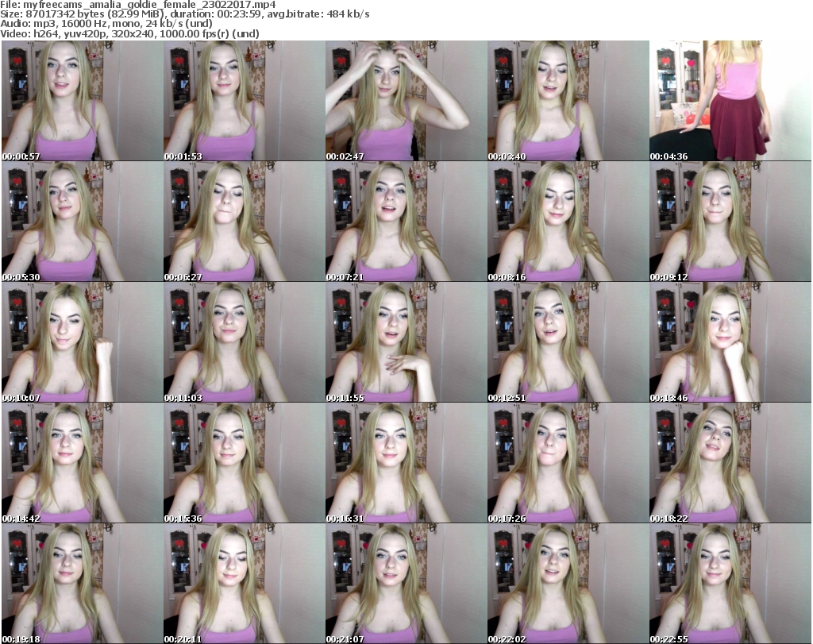Select the thumbnail stamped 00:00:57
813x644 pixels.
click(x=83, y=101)
